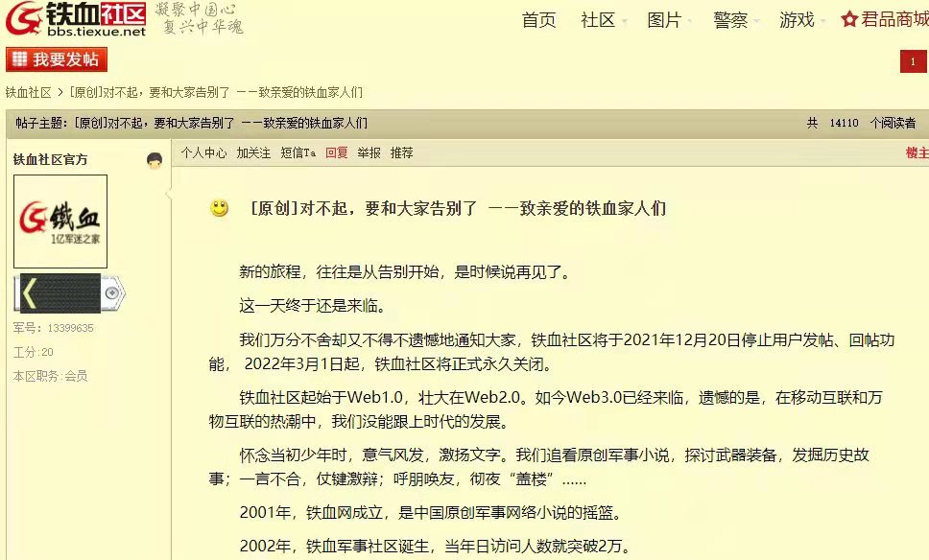This screenshot has width=929, height=560.
Task: Click the 我要发帖 post button
Action: (x=57, y=59)
